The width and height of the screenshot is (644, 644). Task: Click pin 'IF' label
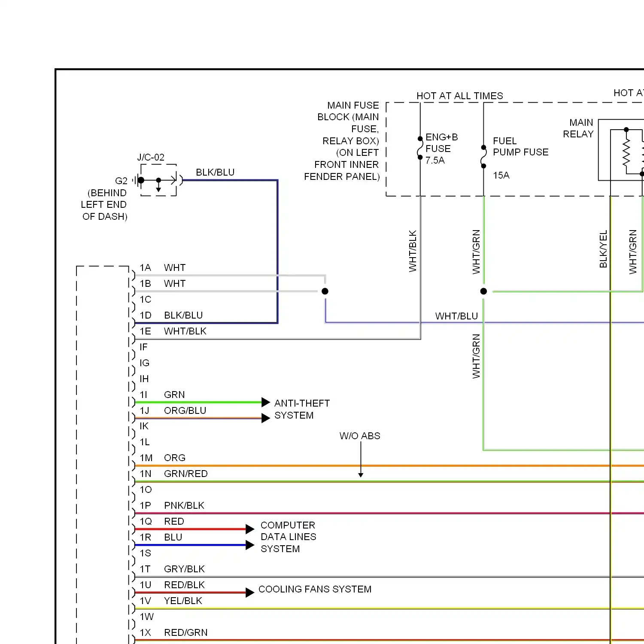coord(143,347)
